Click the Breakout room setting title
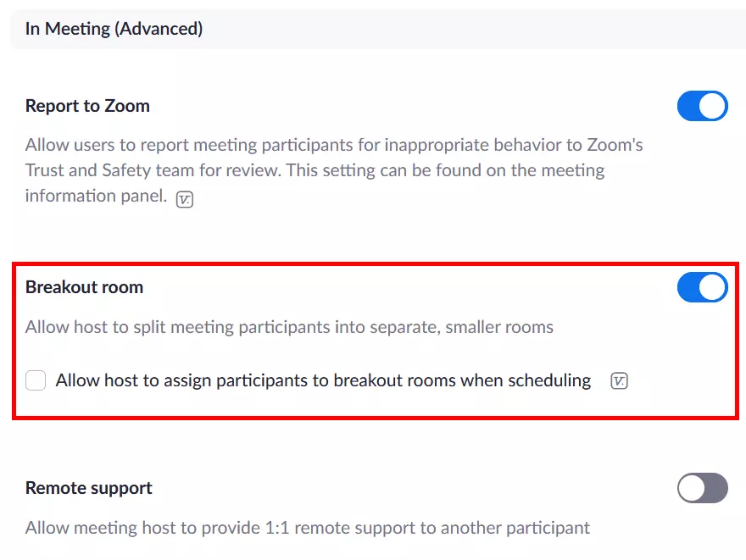The width and height of the screenshot is (746, 560). 84,287
